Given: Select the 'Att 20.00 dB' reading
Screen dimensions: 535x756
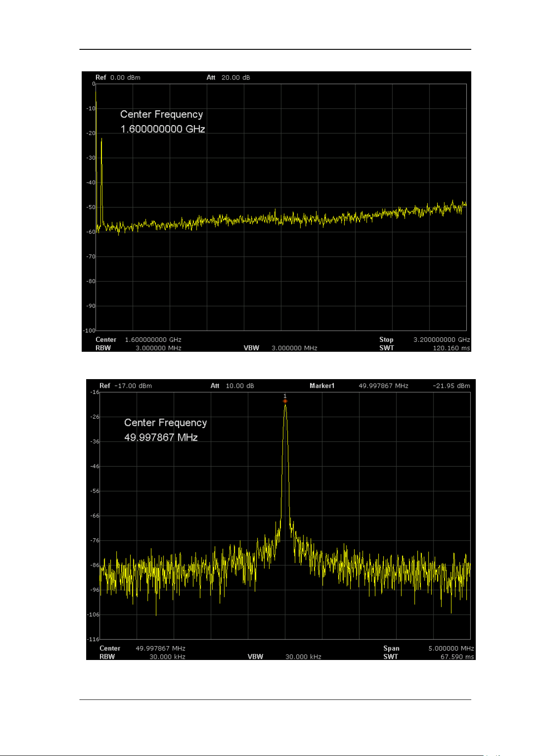Looking at the screenshot, I should (228, 77).
